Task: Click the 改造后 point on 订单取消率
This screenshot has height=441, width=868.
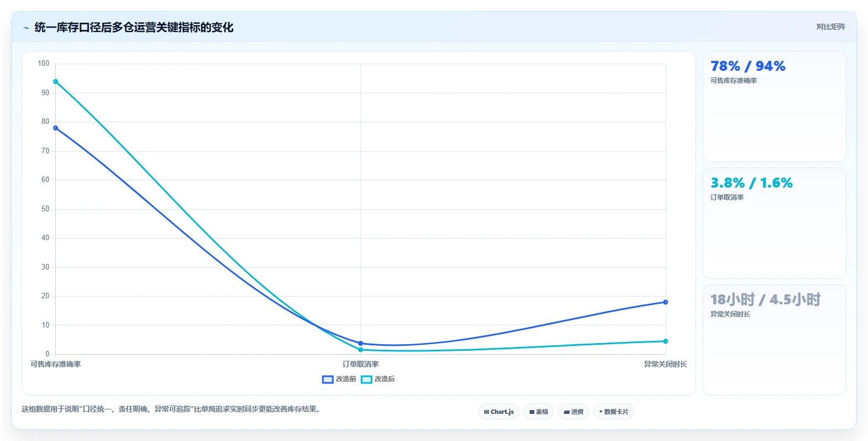Action: tap(360, 350)
